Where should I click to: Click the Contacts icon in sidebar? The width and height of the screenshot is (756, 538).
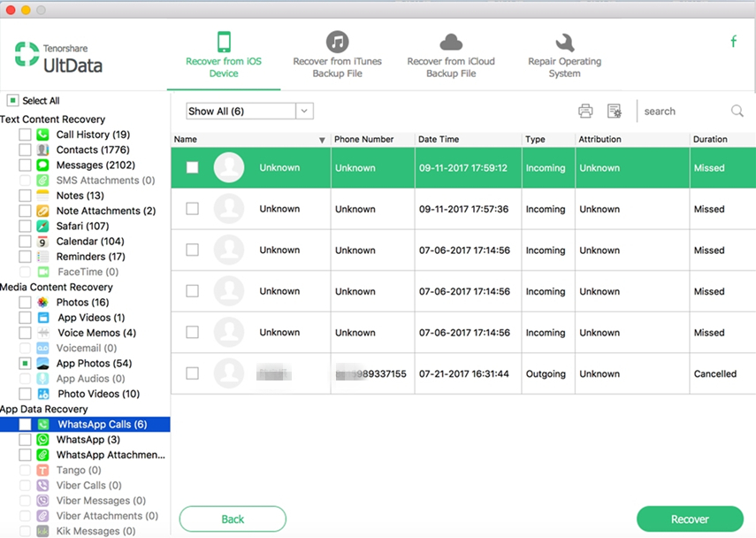coord(43,150)
